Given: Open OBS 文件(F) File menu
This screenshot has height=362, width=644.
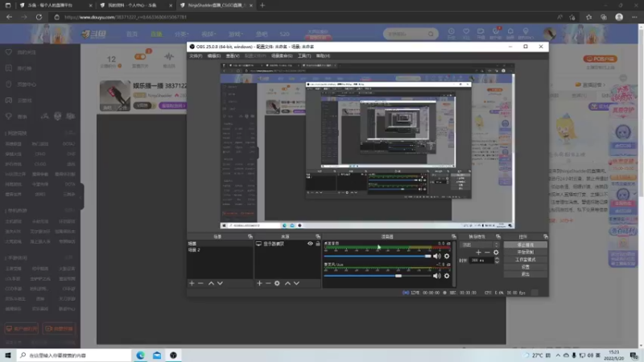Looking at the screenshot, I should click(196, 56).
